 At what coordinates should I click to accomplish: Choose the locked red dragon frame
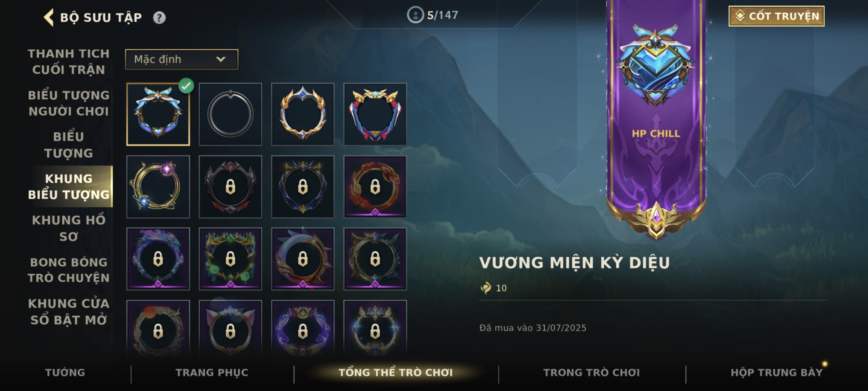coord(375,187)
